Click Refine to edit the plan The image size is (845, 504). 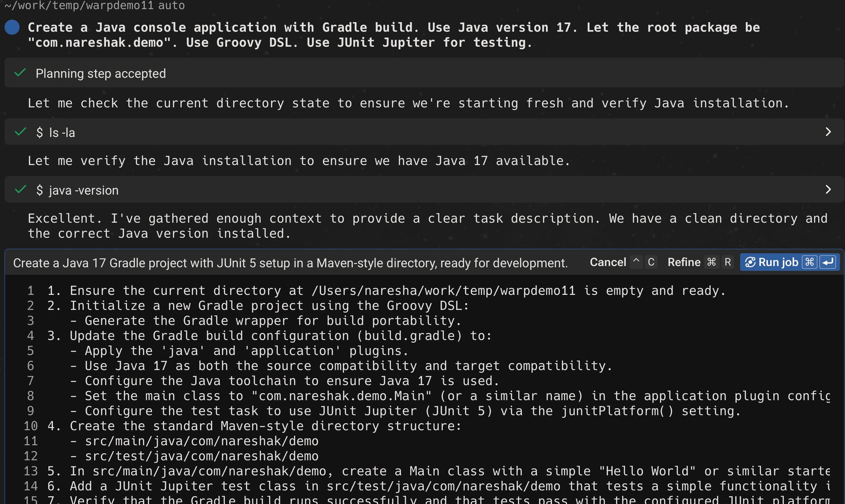pos(684,263)
